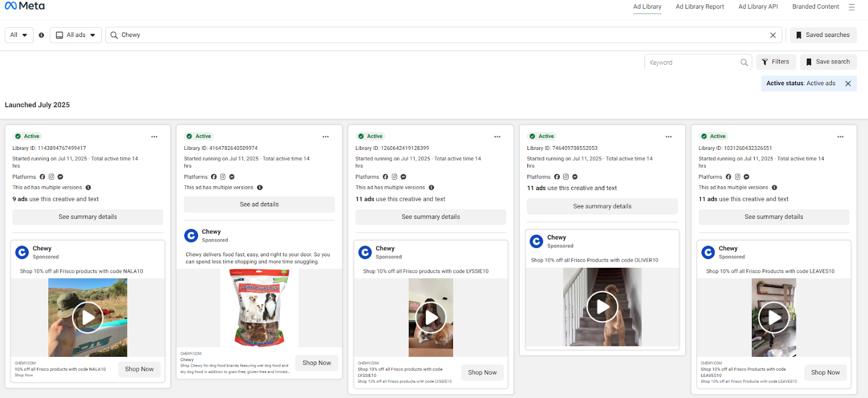Open the Filters panel
This screenshot has height=398, width=868.
coord(776,62)
